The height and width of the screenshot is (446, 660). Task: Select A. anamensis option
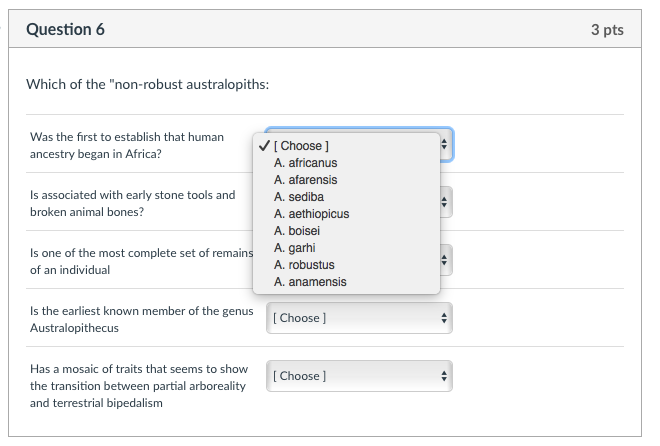[x=310, y=282]
